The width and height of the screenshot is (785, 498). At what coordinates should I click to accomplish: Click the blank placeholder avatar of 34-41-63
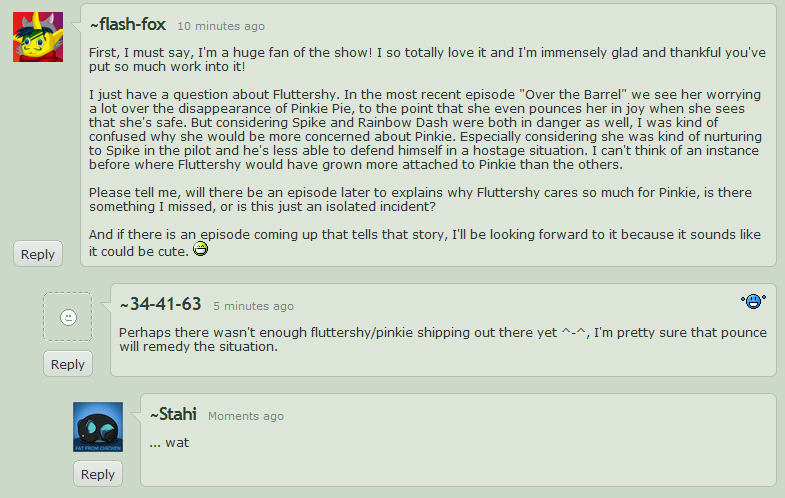[x=68, y=317]
